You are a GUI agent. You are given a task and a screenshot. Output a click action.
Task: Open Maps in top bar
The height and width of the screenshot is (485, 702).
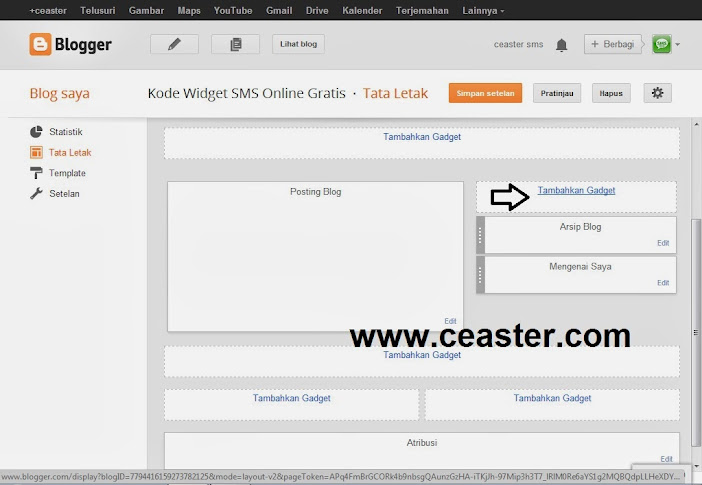point(189,10)
